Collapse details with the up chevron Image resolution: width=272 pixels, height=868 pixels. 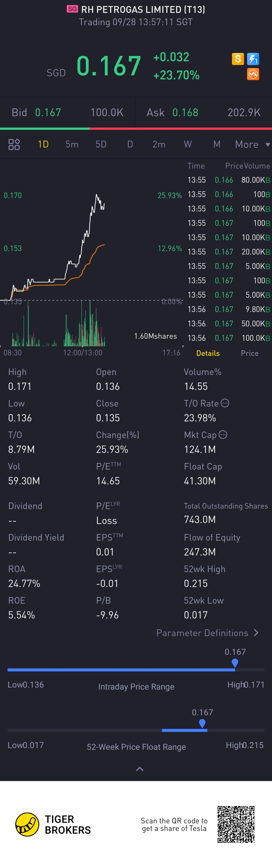140,769
